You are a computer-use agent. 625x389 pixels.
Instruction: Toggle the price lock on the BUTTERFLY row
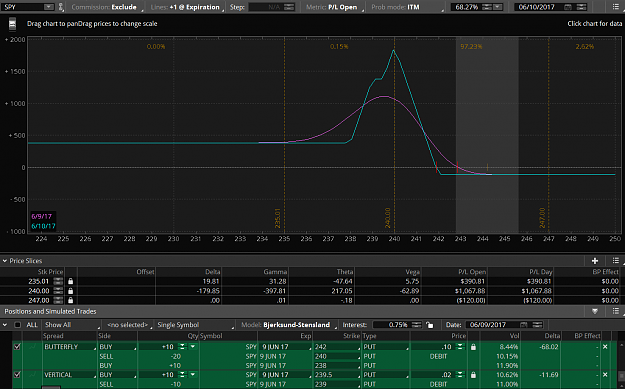tap(473, 347)
